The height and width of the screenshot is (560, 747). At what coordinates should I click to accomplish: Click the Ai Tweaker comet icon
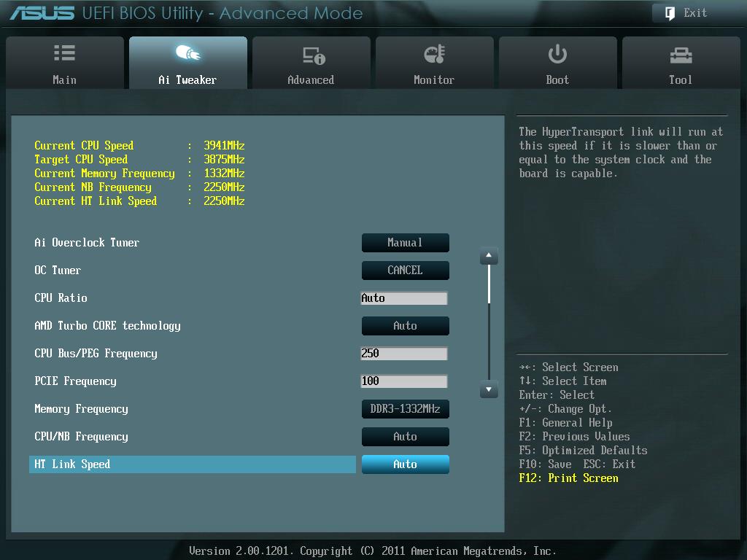click(188, 52)
